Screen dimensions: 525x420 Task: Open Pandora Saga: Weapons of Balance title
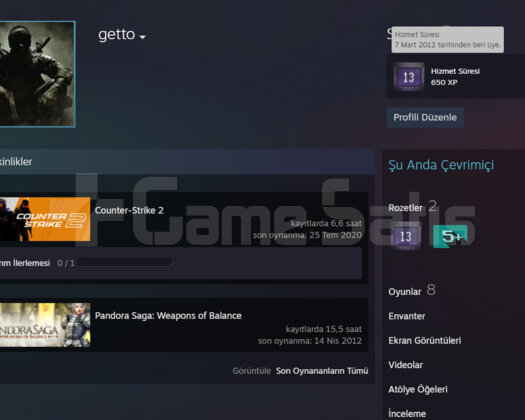168,316
